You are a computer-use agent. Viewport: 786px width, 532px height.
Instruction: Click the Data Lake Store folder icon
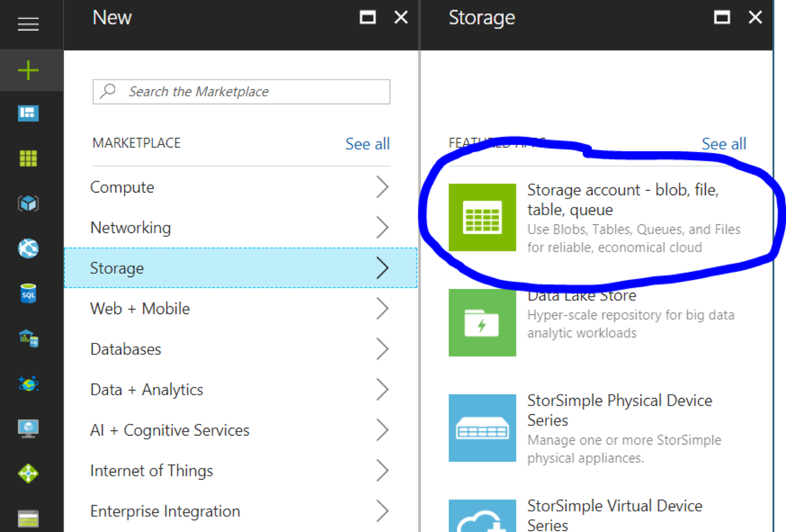click(482, 322)
